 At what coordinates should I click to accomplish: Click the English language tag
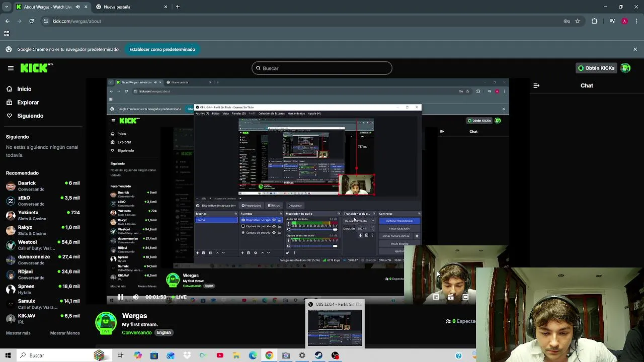tap(164, 332)
